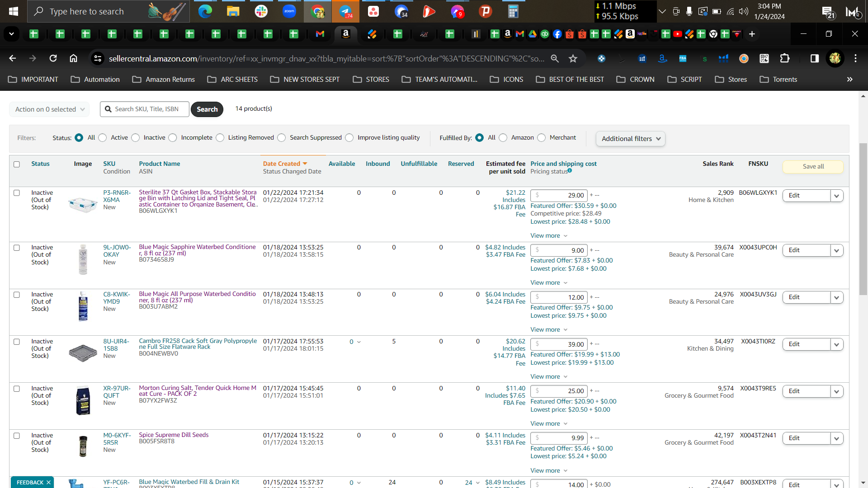868x488 pixels.
Task: Open the QR code extension
Action: [764, 58]
